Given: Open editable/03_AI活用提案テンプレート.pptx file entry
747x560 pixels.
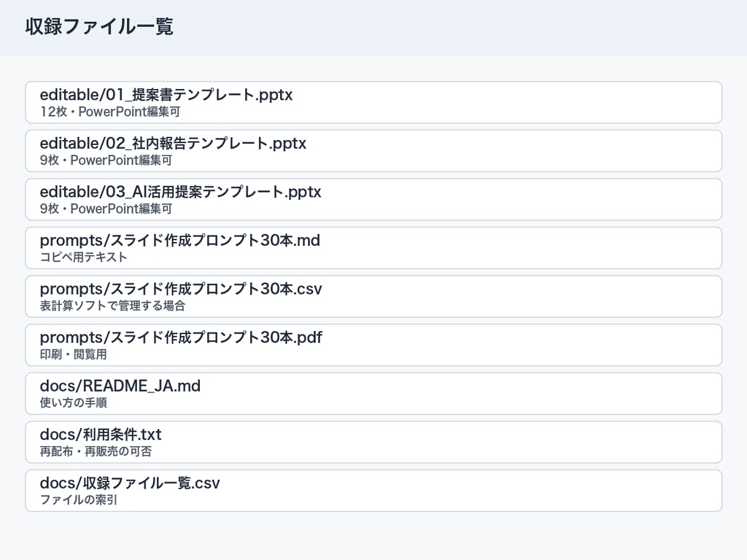Looking at the screenshot, I should point(373,200).
